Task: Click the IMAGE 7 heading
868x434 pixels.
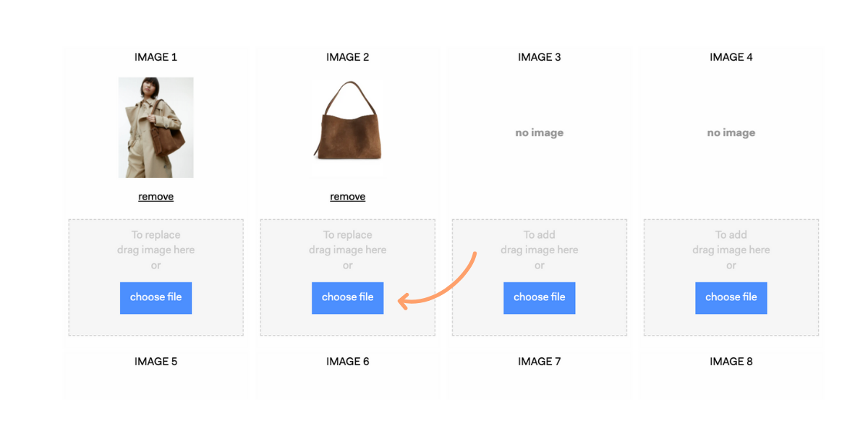Action: tap(539, 362)
